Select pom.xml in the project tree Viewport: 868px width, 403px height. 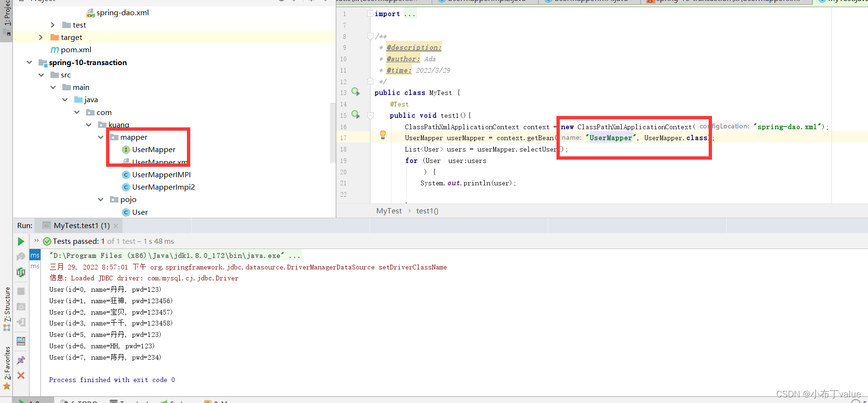coord(76,49)
